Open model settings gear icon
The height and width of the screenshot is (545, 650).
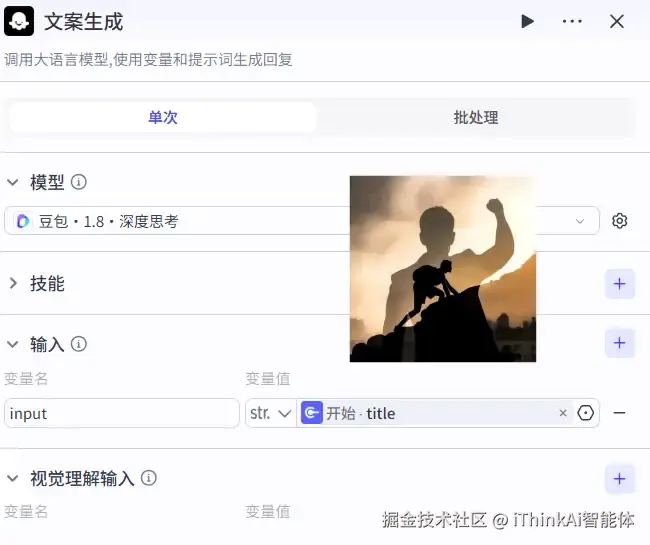[x=620, y=220]
